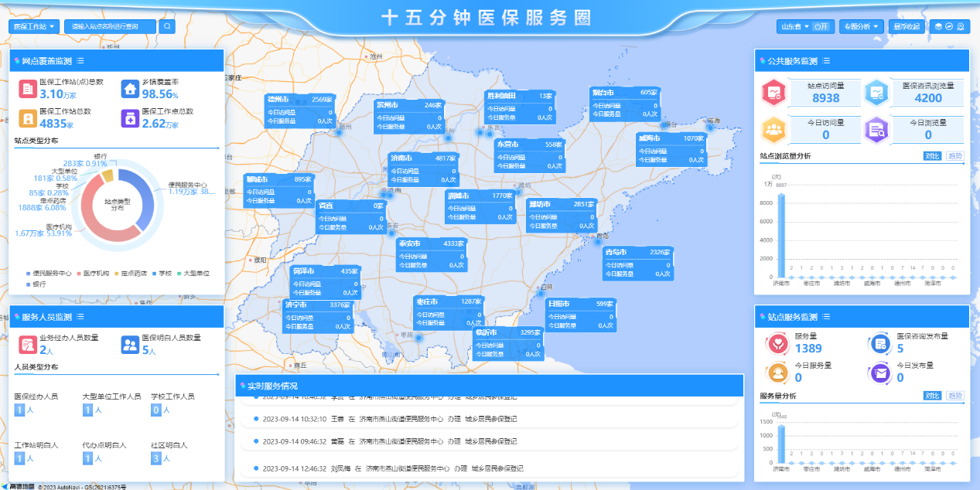Viewport: 980px width, 490px height.
Task: Click the search magnifier icon button
Action: coord(167,26)
